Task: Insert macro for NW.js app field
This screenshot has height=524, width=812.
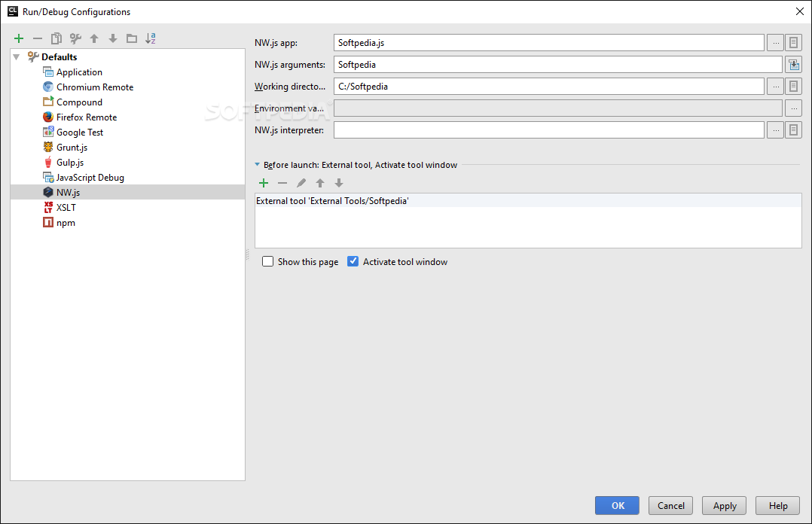Action: [x=793, y=43]
